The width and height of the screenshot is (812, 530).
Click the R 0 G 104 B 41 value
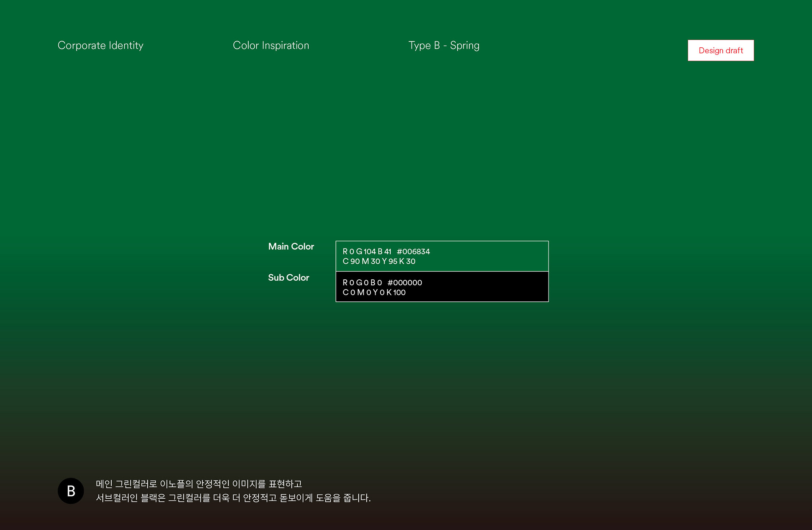pos(367,251)
